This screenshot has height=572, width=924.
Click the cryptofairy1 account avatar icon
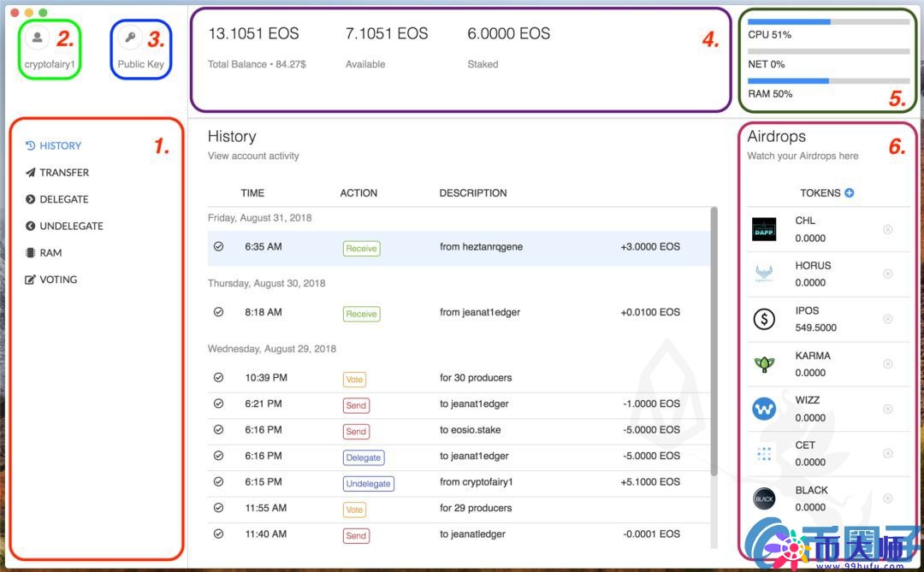tap(37, 38)
